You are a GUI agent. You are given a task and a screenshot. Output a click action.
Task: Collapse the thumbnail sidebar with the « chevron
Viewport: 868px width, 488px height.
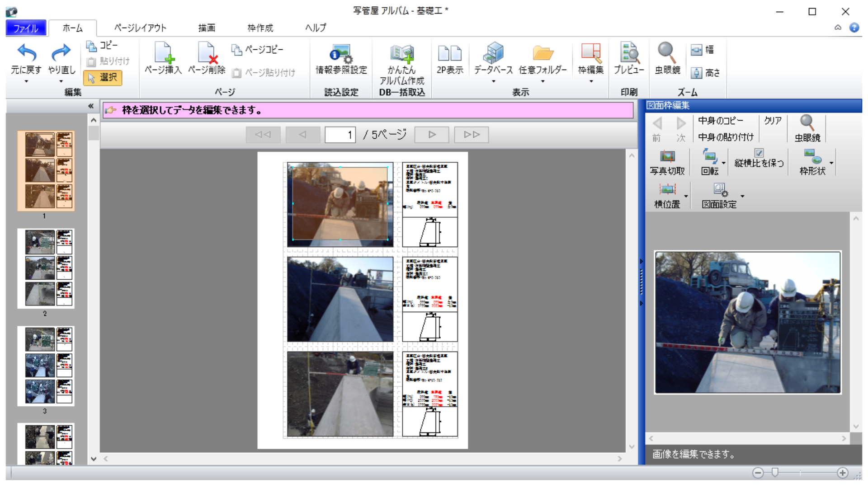point(91,105)
